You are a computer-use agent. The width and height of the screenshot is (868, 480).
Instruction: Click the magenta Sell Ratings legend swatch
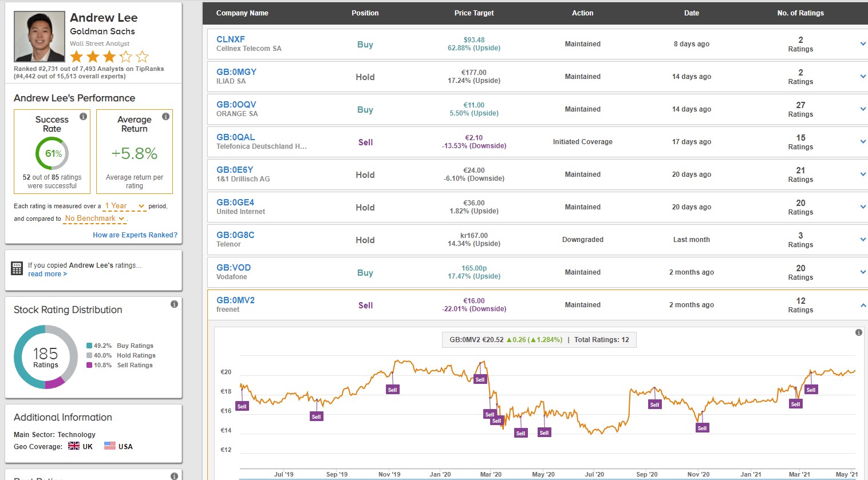pyautogui.click(x=89, y=365)
